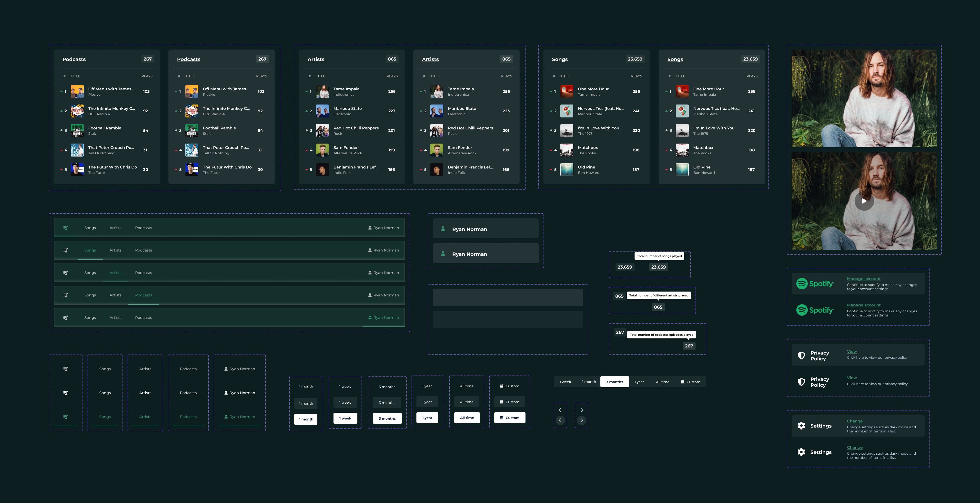The height and width of the screenshot is (503, 980).
Task: Click the Tame Impala album art in Artists list
Action: pos(322,91)
